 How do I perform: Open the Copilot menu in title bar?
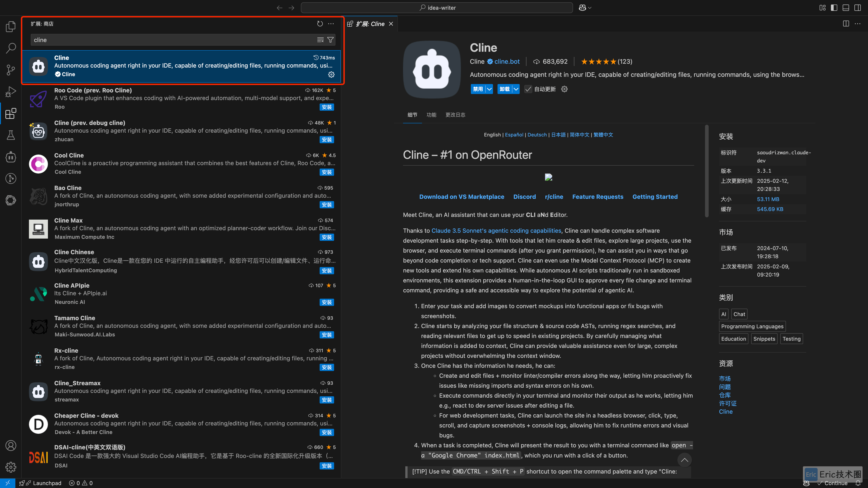coord(585,8)
